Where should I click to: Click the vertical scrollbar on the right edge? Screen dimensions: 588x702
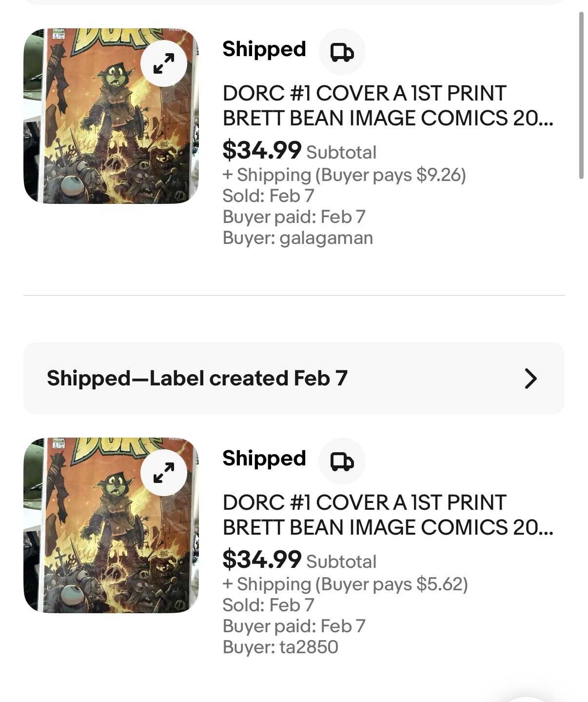(x=581, y=96)
